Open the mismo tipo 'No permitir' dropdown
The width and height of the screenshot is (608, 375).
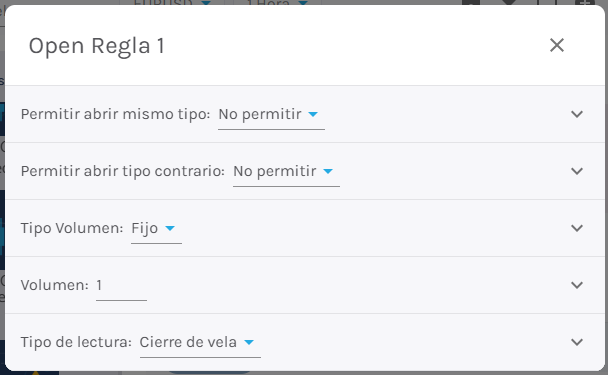pos(271,115)
